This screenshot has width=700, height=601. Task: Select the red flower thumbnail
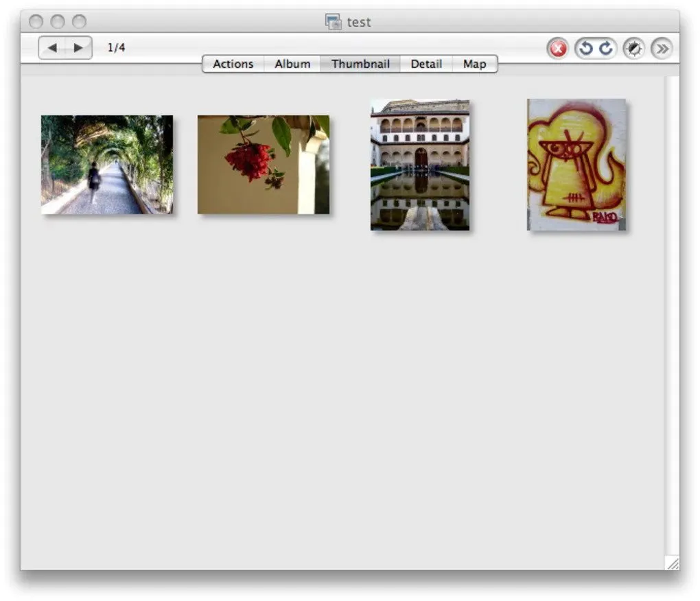coord(264,165)
